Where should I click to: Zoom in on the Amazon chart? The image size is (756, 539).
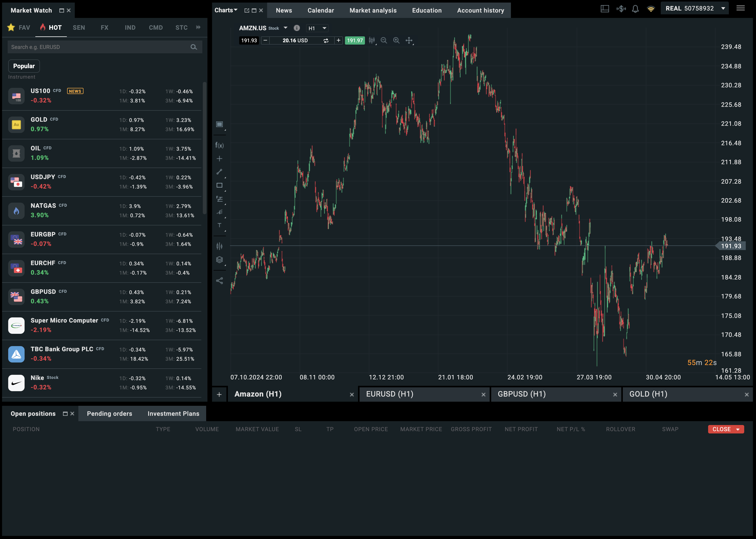click(396, 40)
